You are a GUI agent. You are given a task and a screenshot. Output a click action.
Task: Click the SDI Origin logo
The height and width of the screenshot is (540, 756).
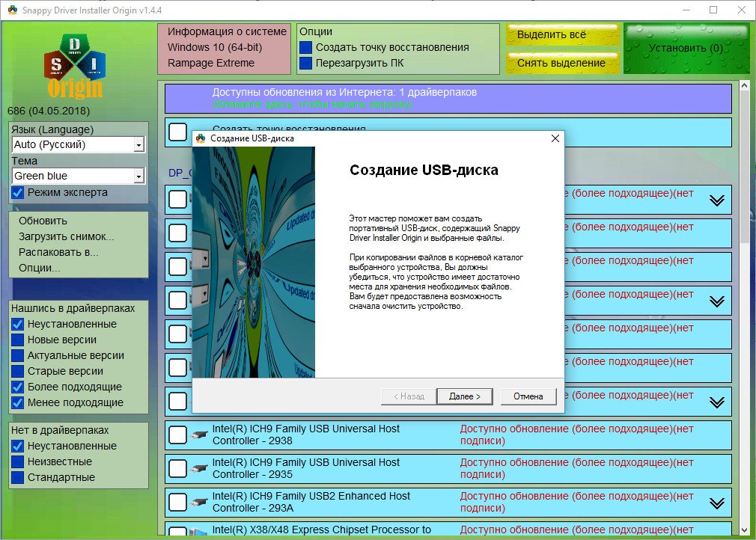click(x=75, y=66)
